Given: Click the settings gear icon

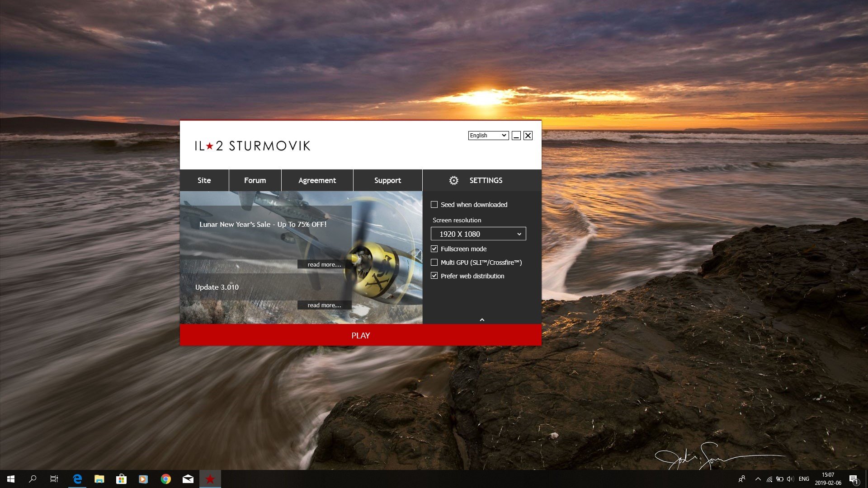Looking at the screenshot, I should click(x=453, y=180).
